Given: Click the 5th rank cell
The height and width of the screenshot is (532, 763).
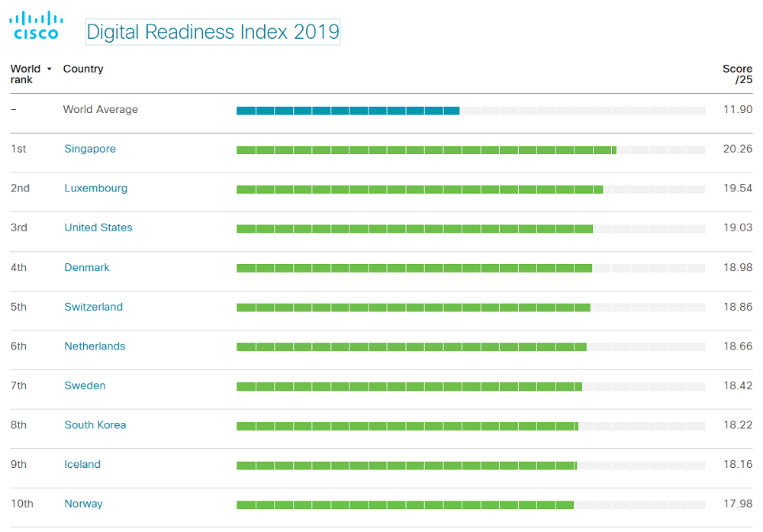Looking at the screenshot, I should pyautogui.click(x=18, y=307).
